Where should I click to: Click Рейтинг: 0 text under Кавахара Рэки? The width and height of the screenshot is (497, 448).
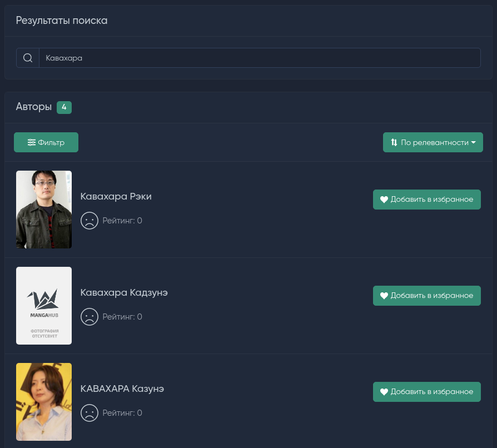click(x=122, y=221)
